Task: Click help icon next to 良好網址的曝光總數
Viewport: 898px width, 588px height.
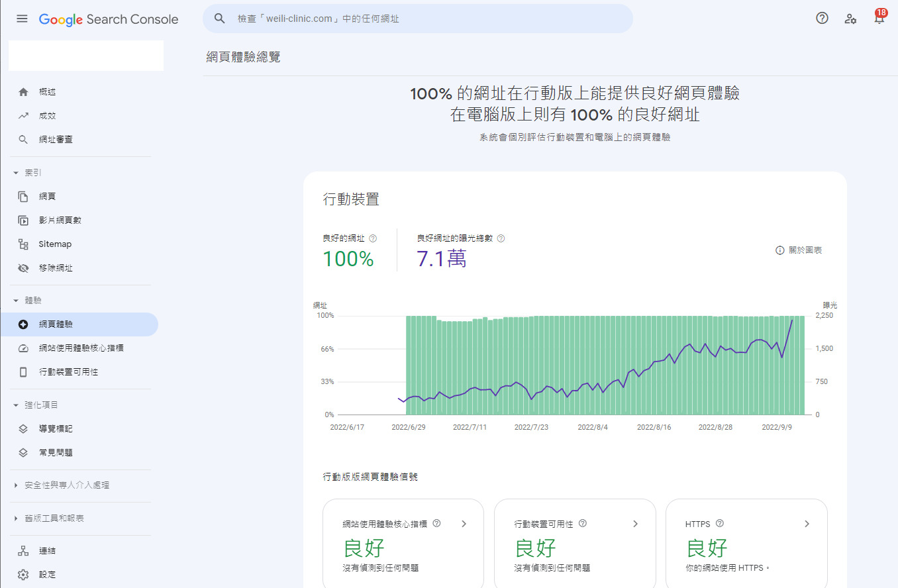Action: click(501, 238)
